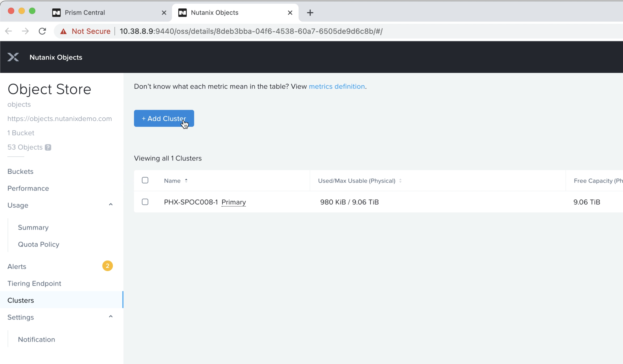Click the Not Secure warning icon
623x364 pixels.
[x=63, y=31]
